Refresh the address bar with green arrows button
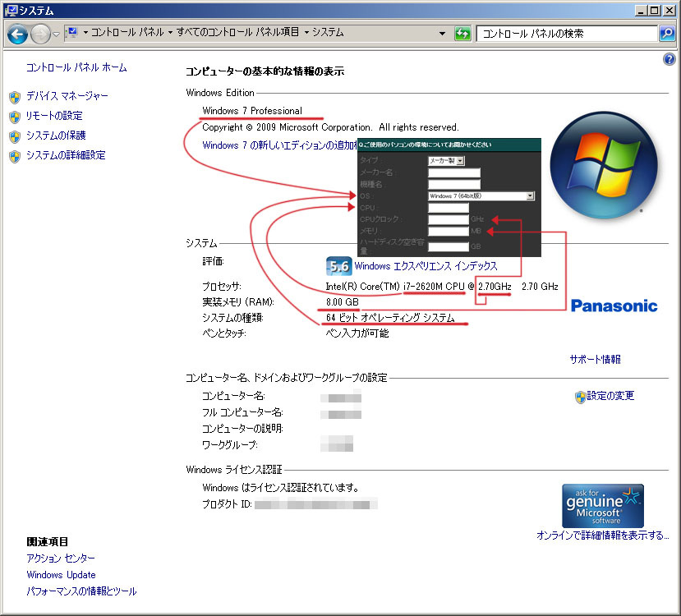Image resolution: width=681 pixels, height=616 pixels. (x=462, y=34)
